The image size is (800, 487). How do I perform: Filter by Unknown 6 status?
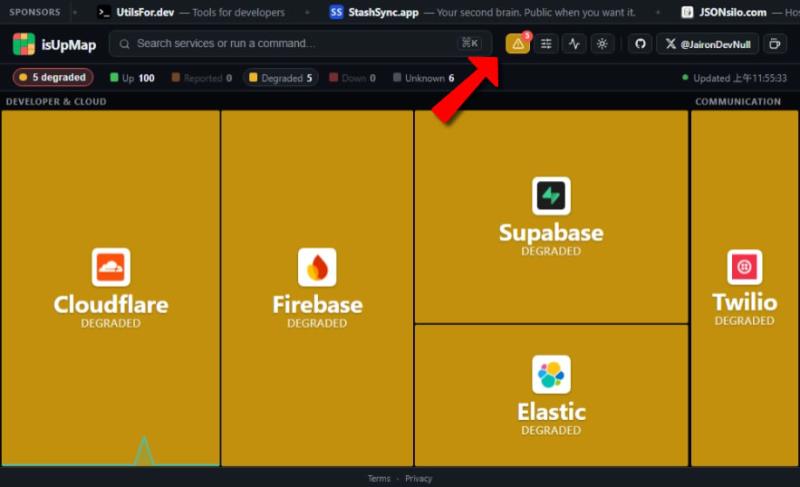click(424, 78)
